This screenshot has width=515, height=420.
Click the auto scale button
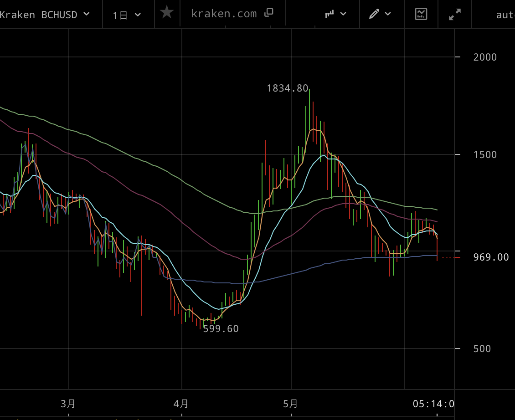click(x=505, y=15)
